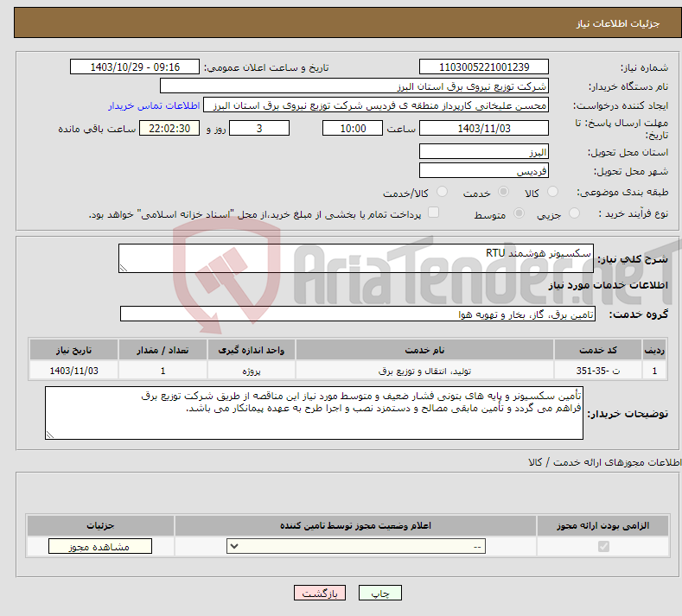The height and width of the screenshot is (616, 682).
Task: Click the جزئیات اطلاعات نیاز page title
Action: coord(618,23)
